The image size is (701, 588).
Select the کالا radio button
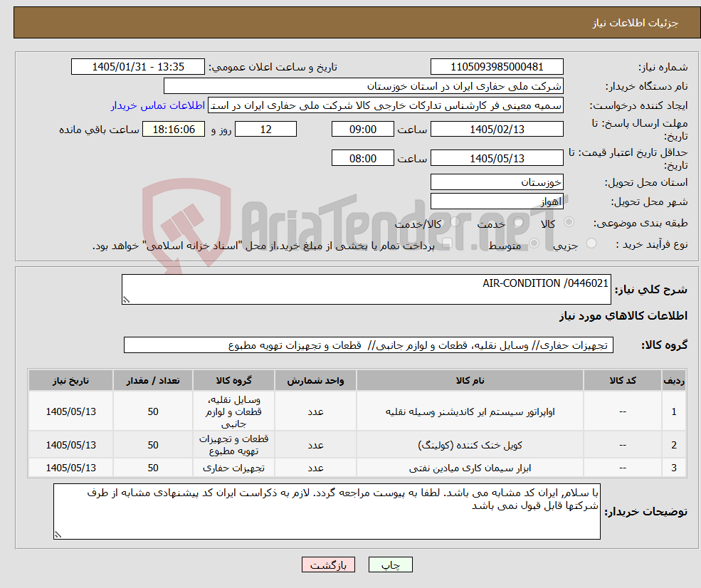(569, 222)
